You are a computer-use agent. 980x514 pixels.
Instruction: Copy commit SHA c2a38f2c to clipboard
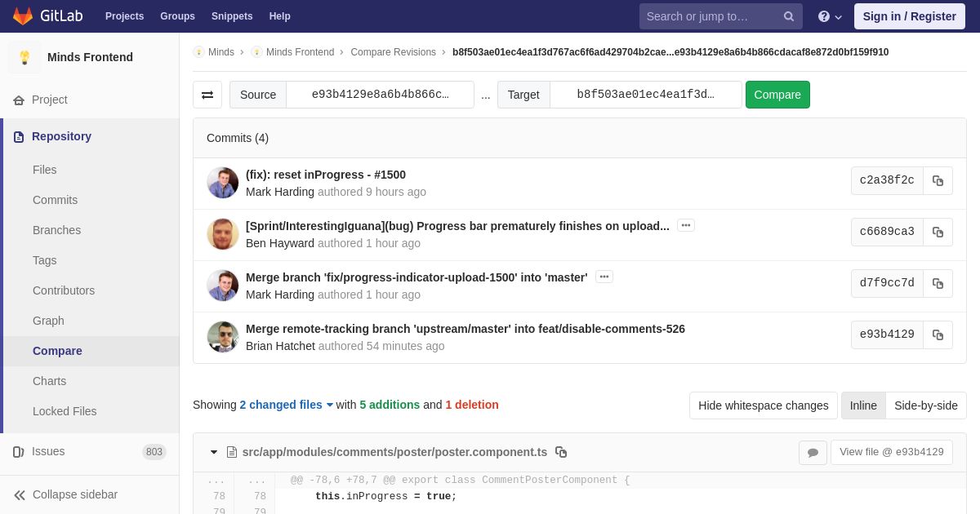coord(938,180)
